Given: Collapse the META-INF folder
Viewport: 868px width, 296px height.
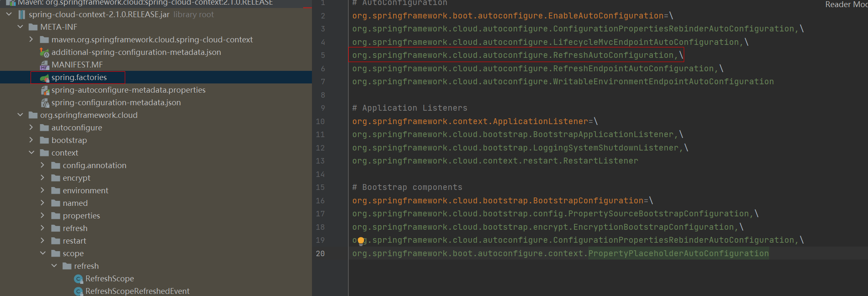Looking at the screenshot, I should tap(20, 27).
